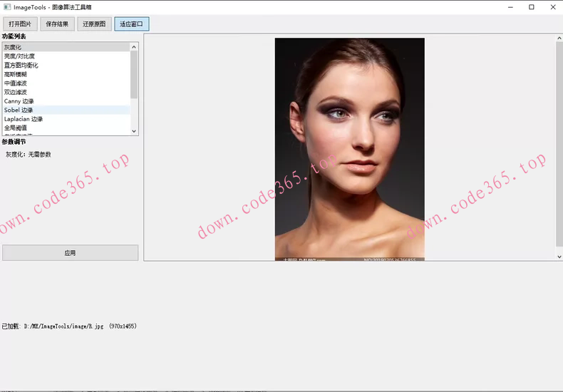Screen dimensions: 563x392
Task: Pick Laplacian 边缘 from the function list
Action: (x=24, y=119)
